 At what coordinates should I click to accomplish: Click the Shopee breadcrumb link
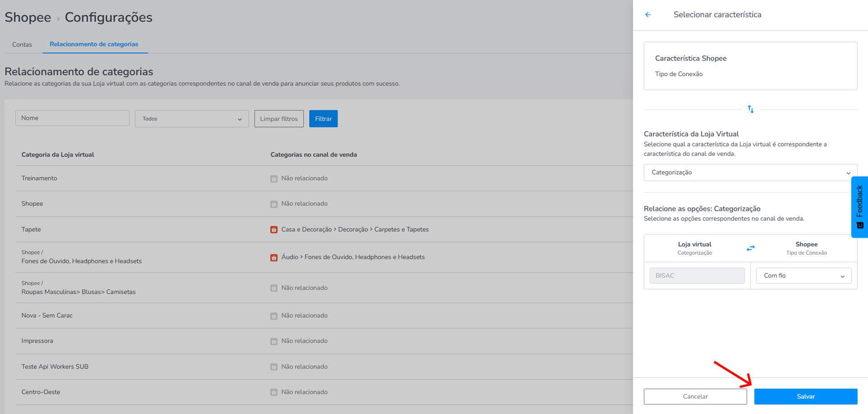pyautogui.click(x=28, y=17)
